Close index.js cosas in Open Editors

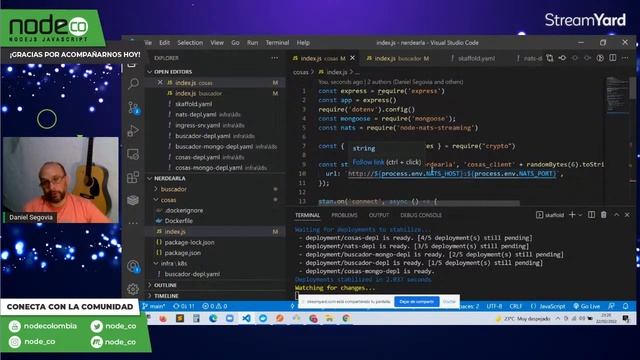coord(160,82)
